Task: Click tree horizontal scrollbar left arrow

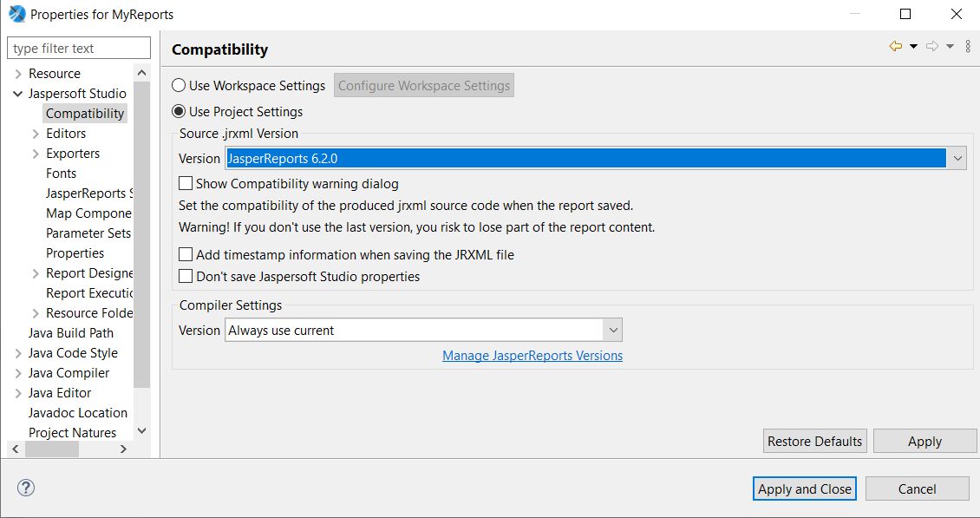Action: click(16, 449)
